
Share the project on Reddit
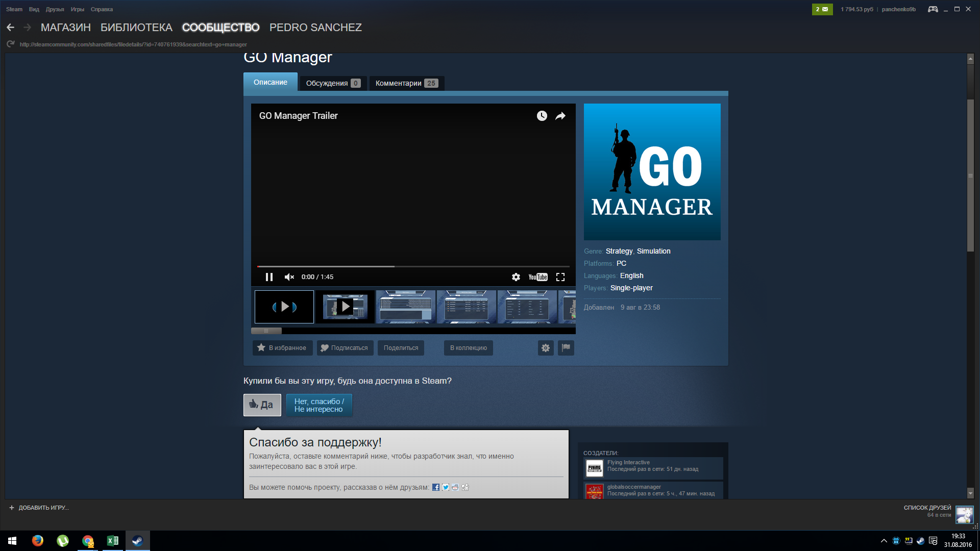[455, 487]
